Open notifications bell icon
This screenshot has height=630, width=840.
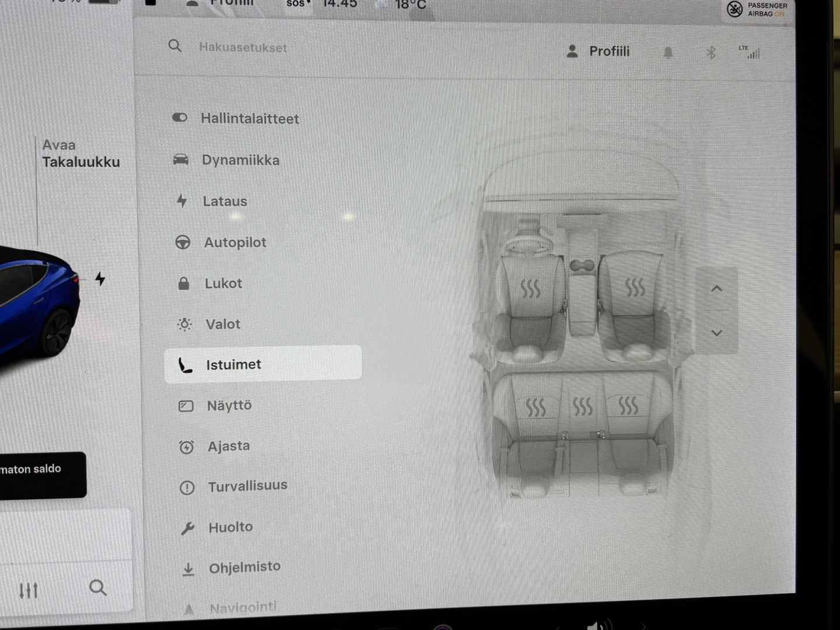(x=668, y=51)
